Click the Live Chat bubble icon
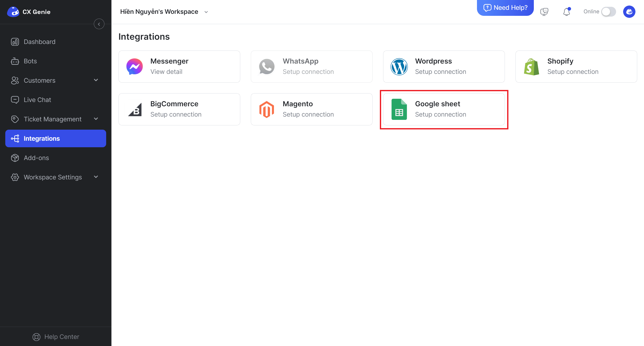Viewport: 644px width, 346px height. coord(15,100)
